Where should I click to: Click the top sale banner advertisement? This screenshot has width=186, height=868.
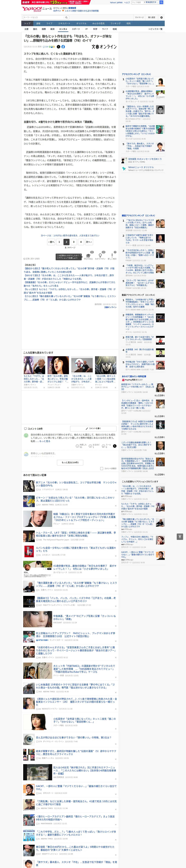56,2
